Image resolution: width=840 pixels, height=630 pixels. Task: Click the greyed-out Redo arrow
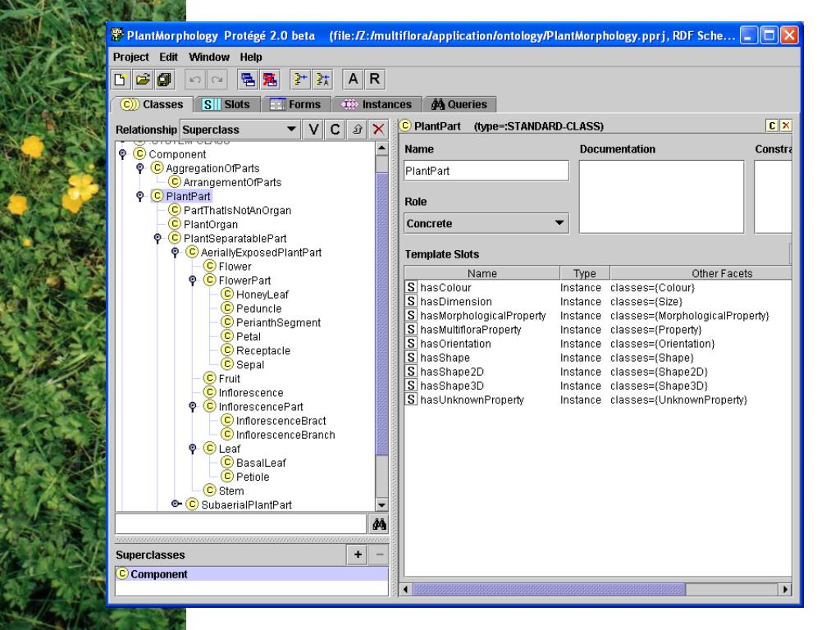click(217, 80)
